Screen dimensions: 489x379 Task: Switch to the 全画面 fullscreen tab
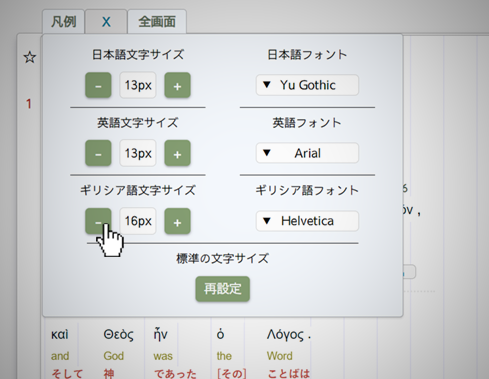157,22
